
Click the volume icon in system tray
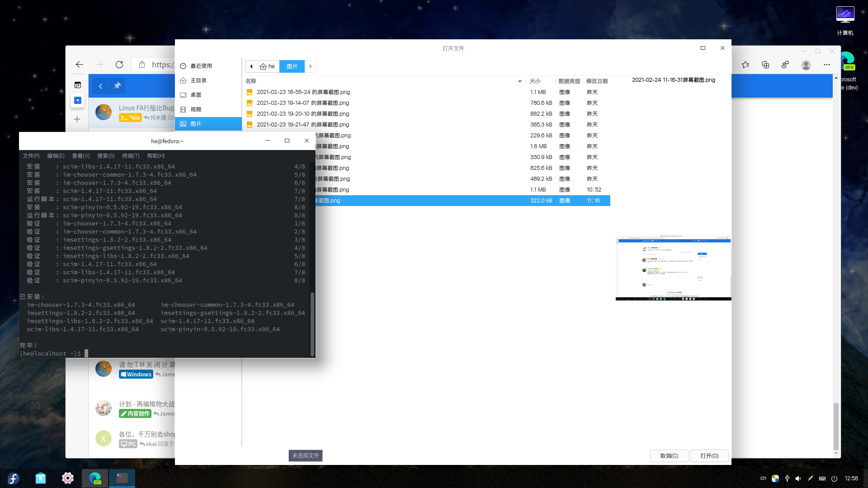[798, 478]
